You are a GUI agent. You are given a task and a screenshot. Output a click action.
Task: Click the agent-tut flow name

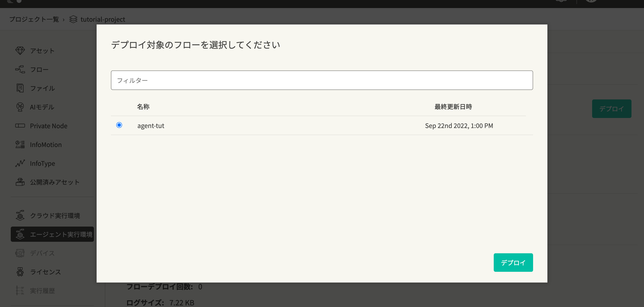(151, 126)
